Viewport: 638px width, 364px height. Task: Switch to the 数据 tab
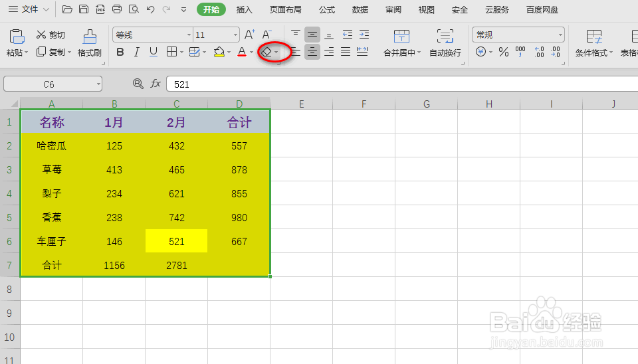click(360, 10)
